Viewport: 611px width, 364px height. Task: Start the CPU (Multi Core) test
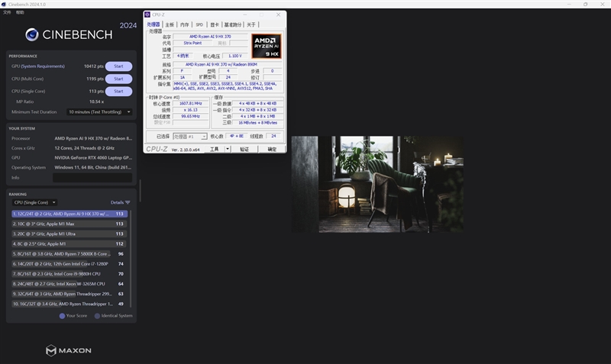pyautogui.click(x=118, y=79)
